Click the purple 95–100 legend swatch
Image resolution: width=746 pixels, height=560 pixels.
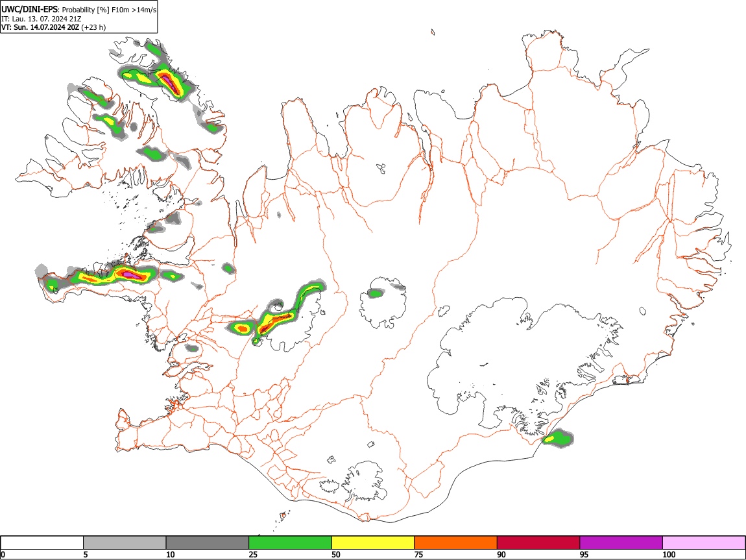621,543
